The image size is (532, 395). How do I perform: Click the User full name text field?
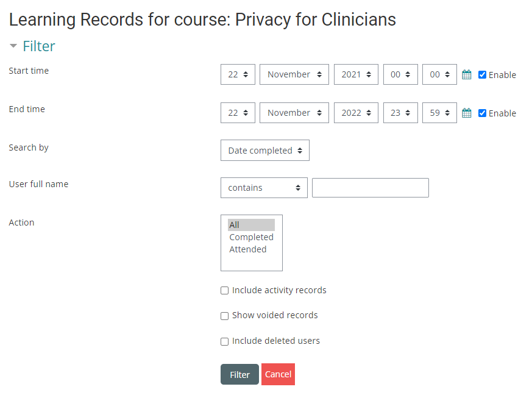(371, 188)
